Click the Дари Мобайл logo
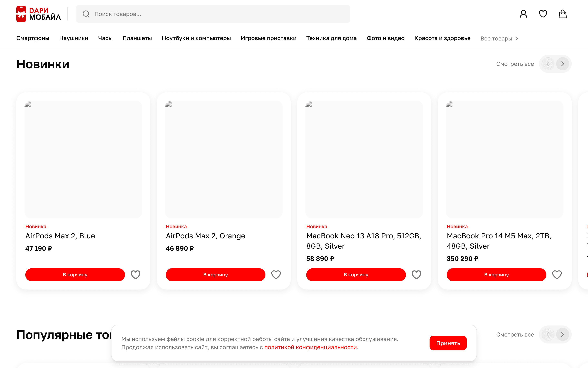The width and height of the screenshot is (588, 368). [38, 14]
